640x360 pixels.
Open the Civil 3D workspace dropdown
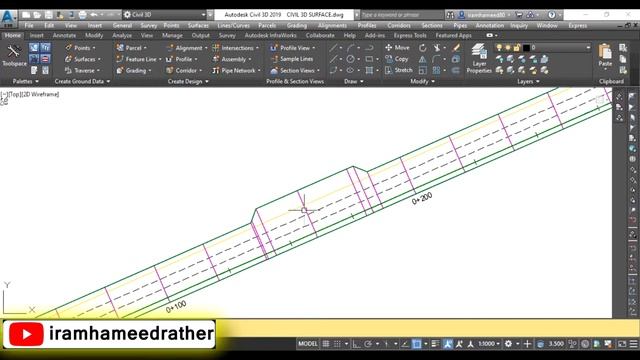pos(165,15)
